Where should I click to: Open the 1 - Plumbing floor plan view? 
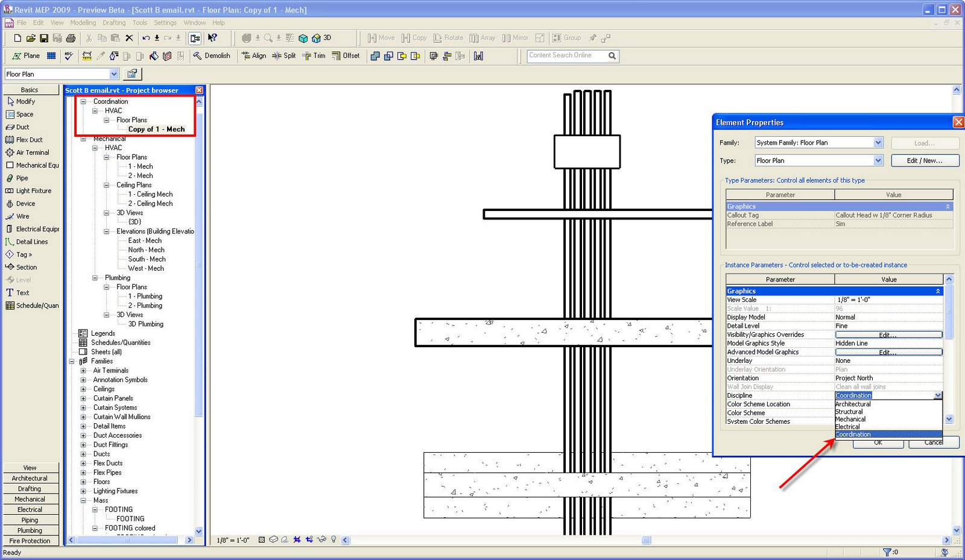pos(145,297)
